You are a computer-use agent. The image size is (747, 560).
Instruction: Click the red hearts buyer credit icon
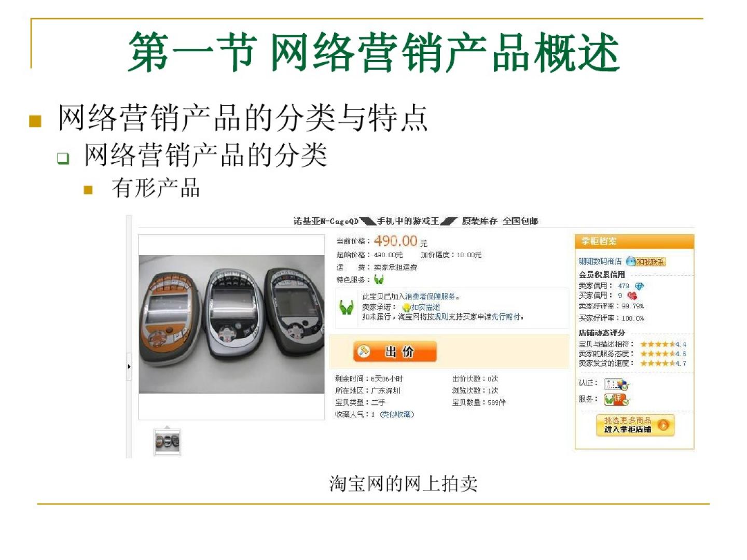pos(632,296)
